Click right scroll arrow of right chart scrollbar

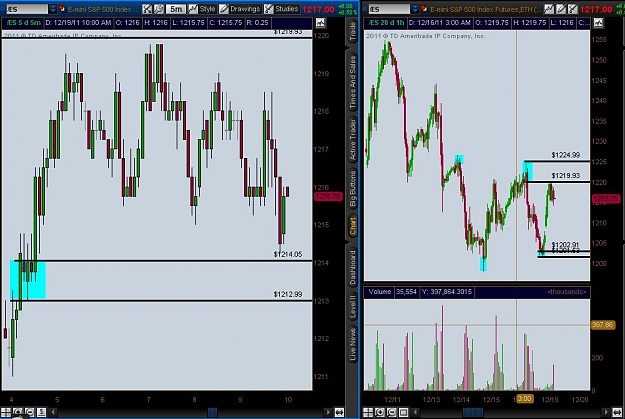click(605, 412)
